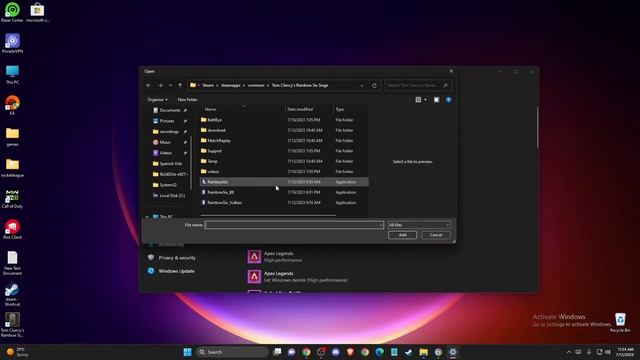The width and height of the screenshot is (640, 360).
Task: Open Microsoft Edge from the taskbar
Action: [x=379, y=352]
